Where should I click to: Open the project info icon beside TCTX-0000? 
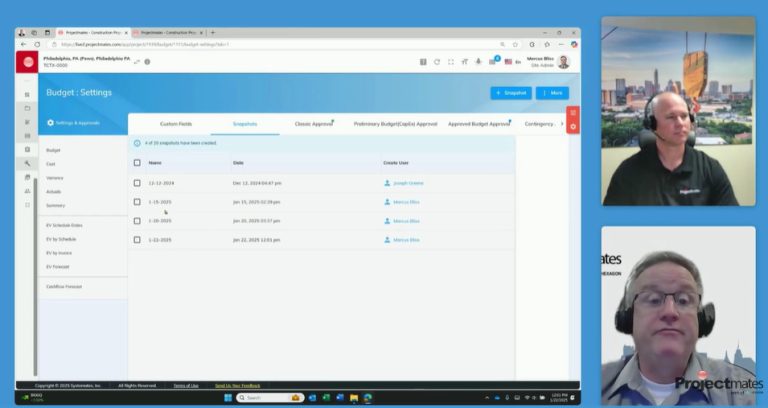click(x=147, y=62)
